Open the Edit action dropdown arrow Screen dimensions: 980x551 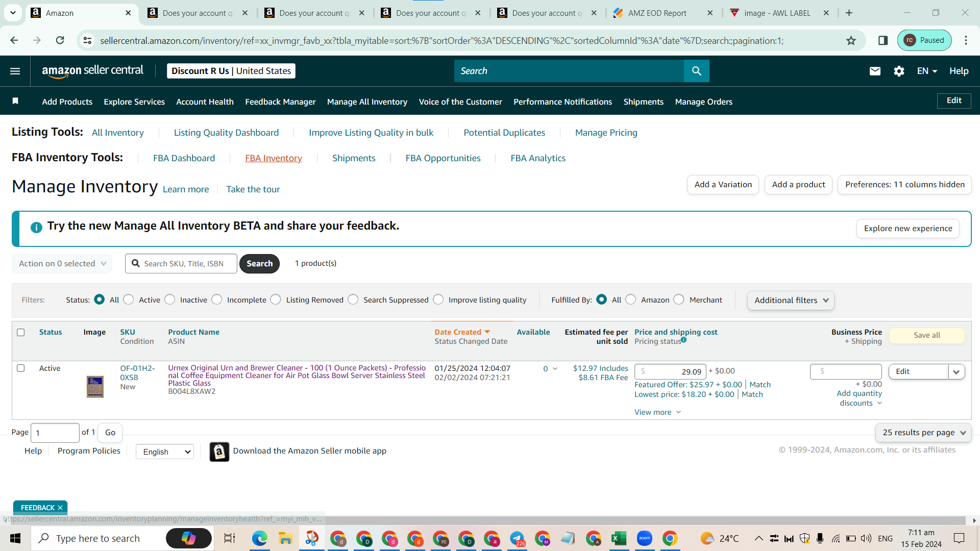957,372
